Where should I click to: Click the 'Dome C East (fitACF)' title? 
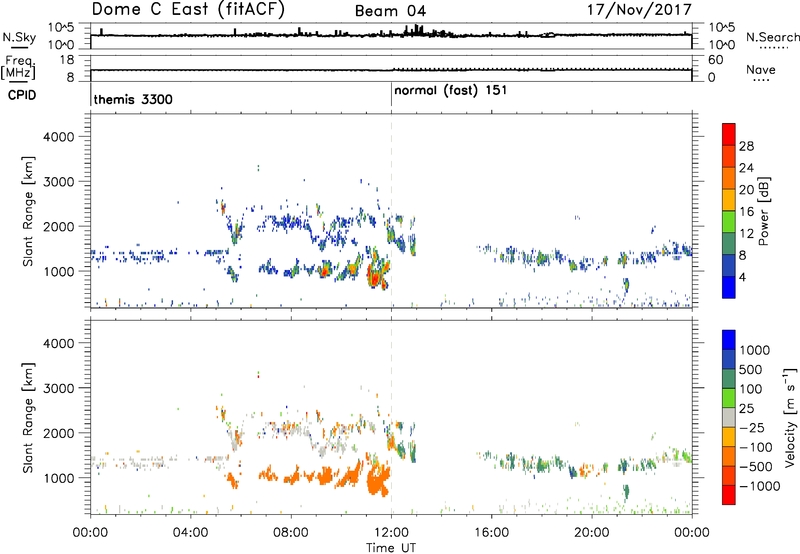188,10
